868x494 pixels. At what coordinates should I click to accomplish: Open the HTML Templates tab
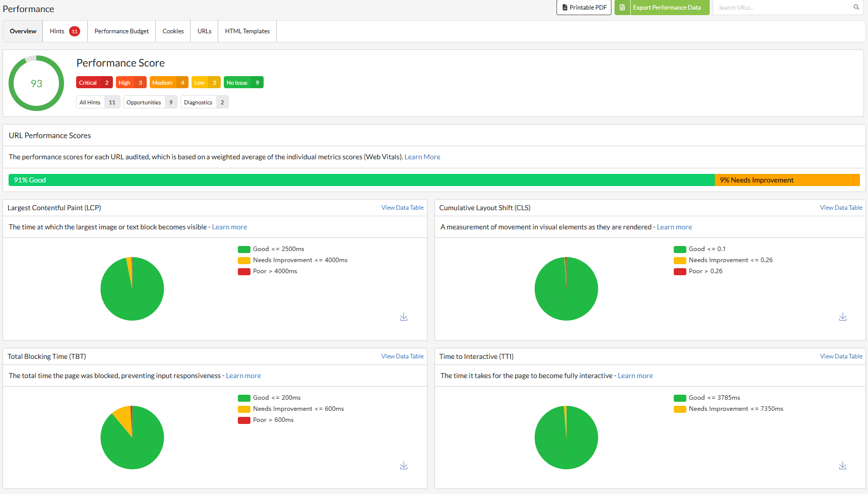[247, 31]
